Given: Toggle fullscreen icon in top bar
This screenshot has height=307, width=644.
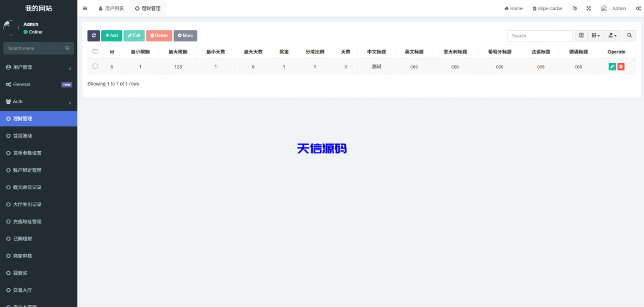Looking at the screenshot, I should 589,8.
